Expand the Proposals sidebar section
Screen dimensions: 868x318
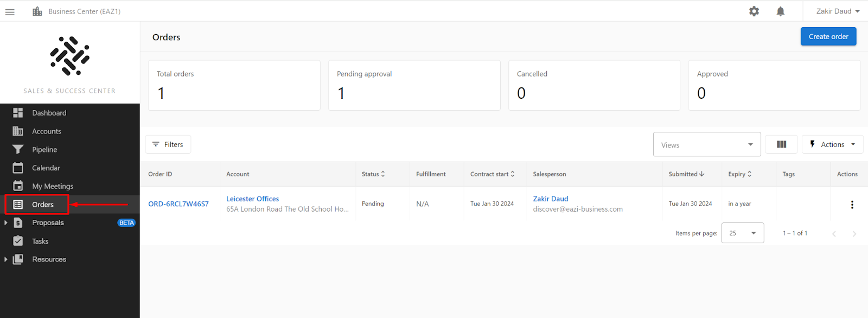(x=6, y=222)
